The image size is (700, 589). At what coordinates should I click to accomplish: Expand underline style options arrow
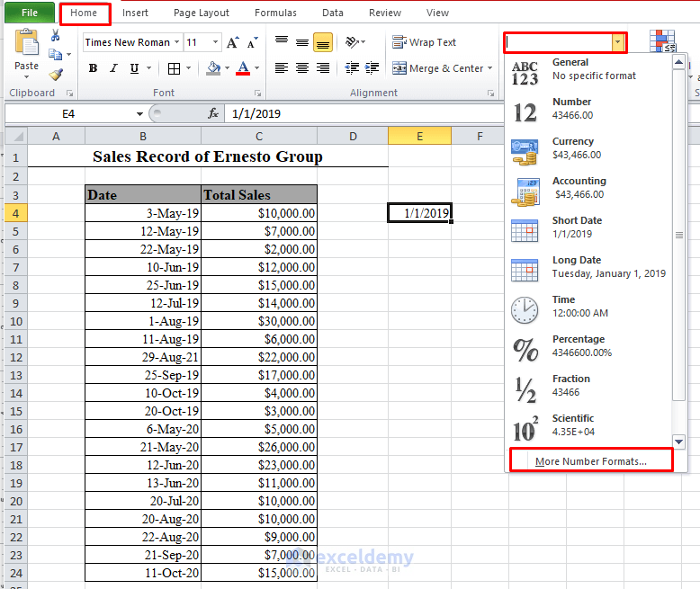[148, 68]
